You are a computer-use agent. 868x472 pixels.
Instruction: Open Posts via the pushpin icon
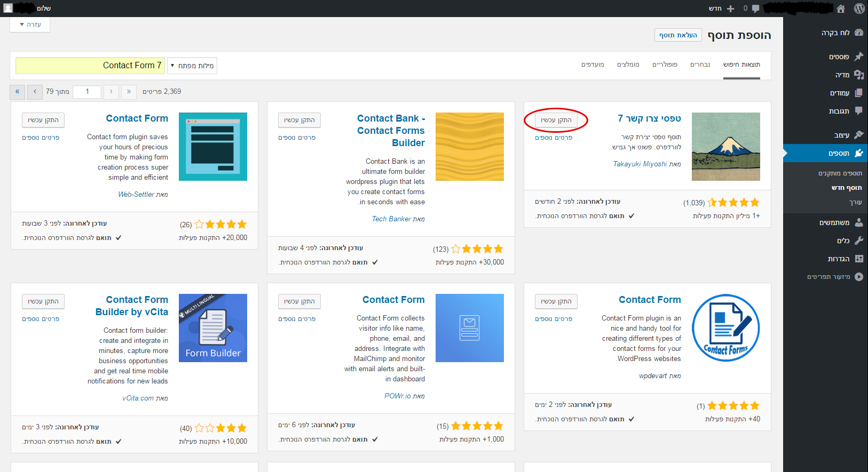pos(858,57)
